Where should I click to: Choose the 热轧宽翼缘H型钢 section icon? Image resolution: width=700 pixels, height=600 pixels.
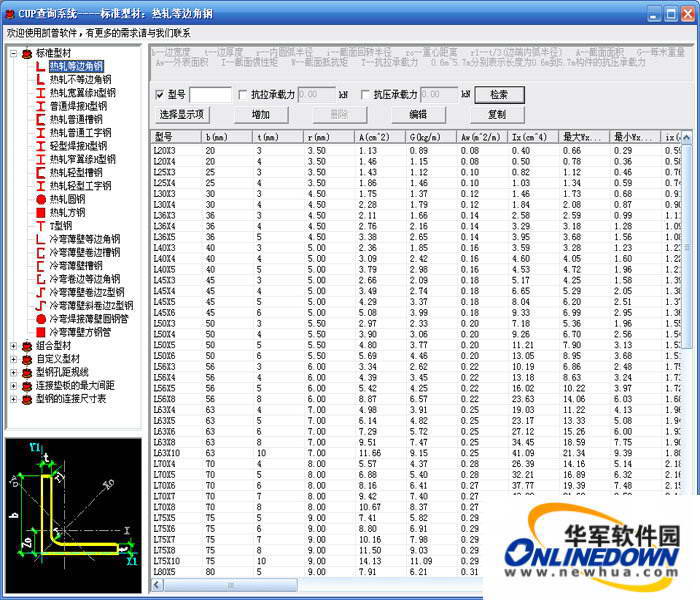click(41, 93)
